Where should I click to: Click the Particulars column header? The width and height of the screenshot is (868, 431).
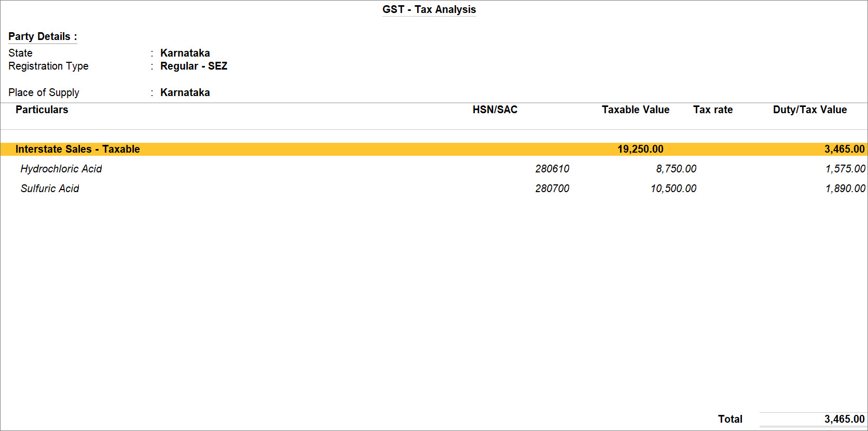point(42,110)
